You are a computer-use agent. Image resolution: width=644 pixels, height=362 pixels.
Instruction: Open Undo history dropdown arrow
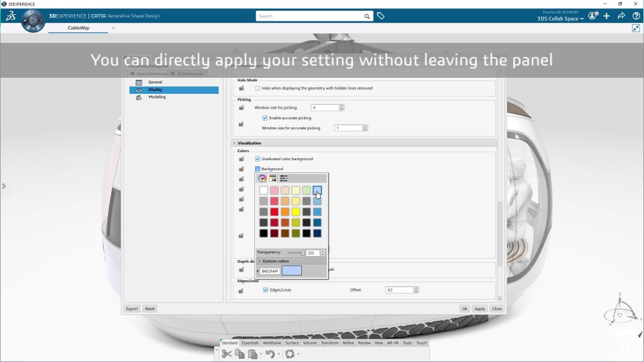pos(279,354)
